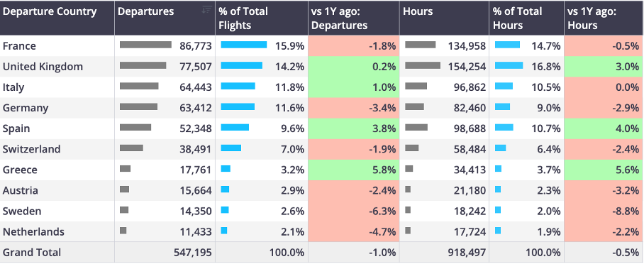Click the vs 1Y ago: Hours header
This screenshot has height=264, width=644.
pos(604,18)
